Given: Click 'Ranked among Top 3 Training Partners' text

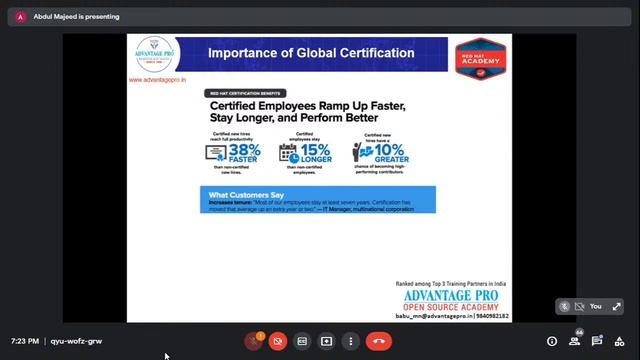Looking at the screenshot, I should (x=451, y=284).
